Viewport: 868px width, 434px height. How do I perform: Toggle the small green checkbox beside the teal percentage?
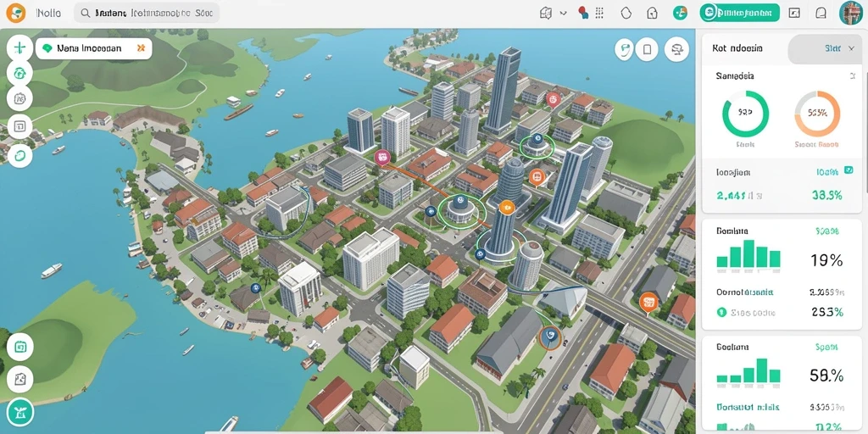pyautogui.click(x=848, y=170)
